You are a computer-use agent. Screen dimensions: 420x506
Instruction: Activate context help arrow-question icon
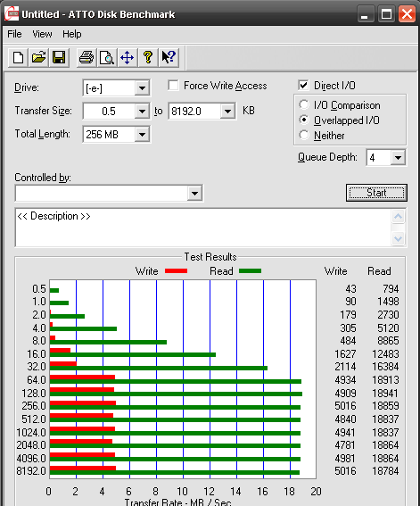tap(169, 58)
